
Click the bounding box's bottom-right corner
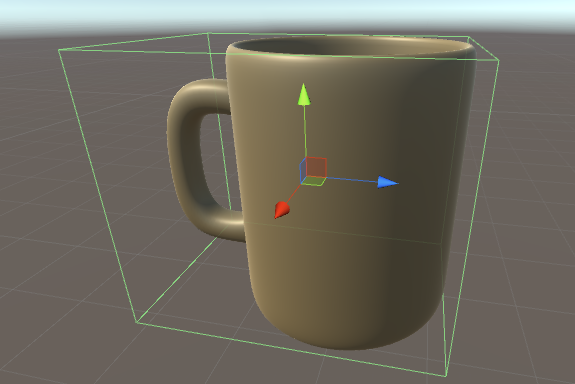pyautogui.click(x=446, y=376)
